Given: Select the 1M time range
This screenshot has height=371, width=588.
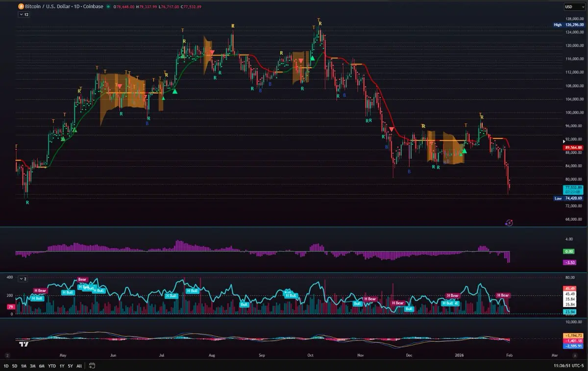Looking at the screenshot, I should pos(24,366).
